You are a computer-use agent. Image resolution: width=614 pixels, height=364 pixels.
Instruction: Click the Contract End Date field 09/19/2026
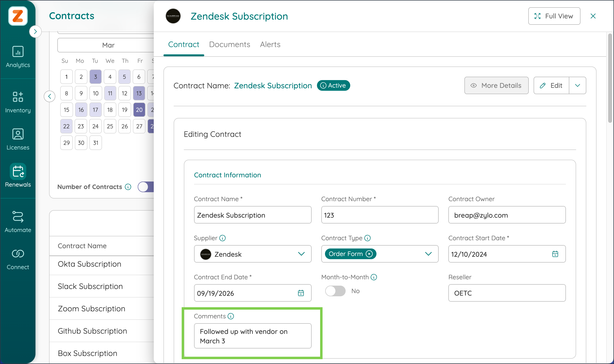click(253, 293)
